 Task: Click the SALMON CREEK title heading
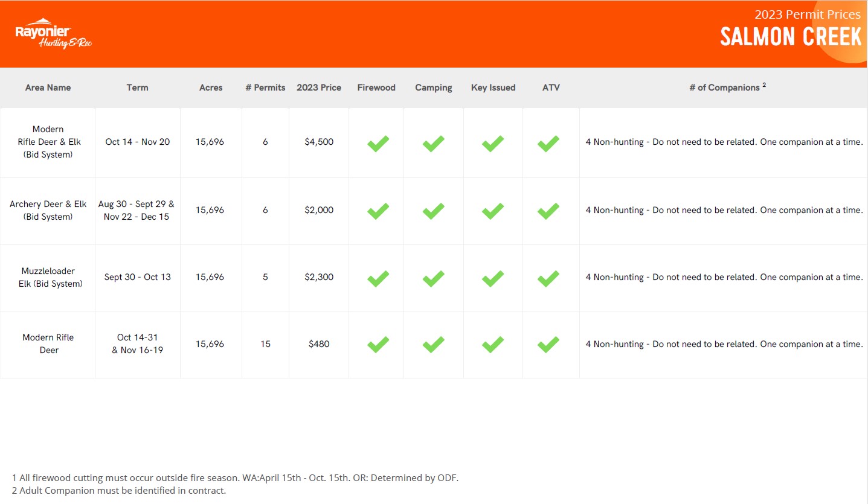791,37
